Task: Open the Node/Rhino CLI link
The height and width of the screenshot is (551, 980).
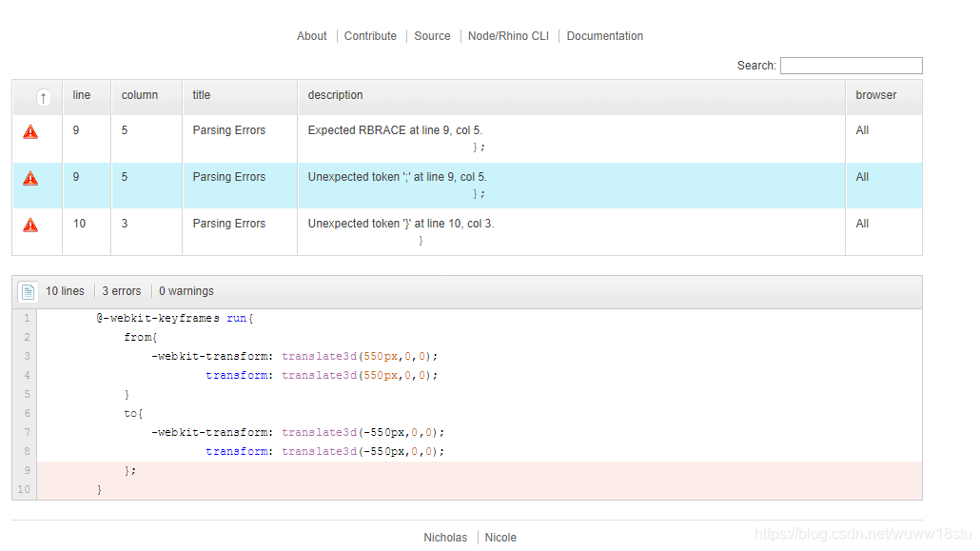Action: point(508,36)
